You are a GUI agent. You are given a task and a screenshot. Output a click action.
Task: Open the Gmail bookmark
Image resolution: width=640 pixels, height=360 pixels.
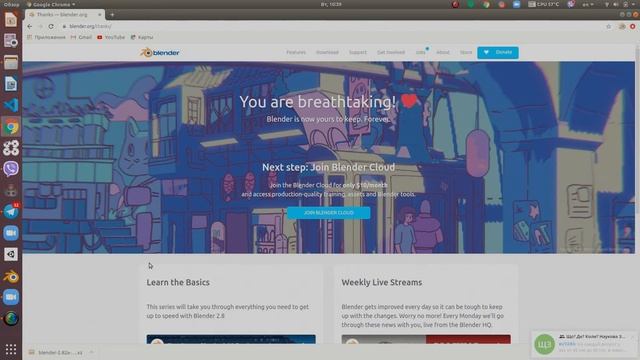pyautogui.click(x=81, y=37)
